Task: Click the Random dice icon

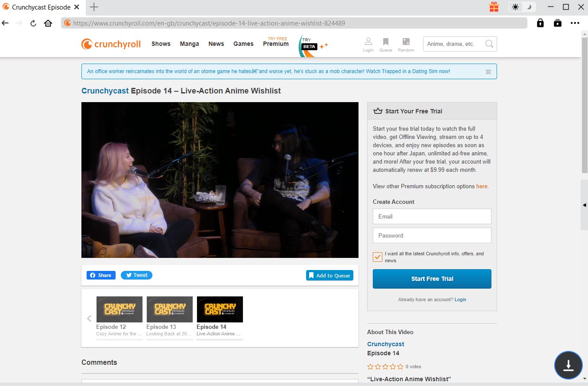Action: pyautogui.click(x=406, y=42)
